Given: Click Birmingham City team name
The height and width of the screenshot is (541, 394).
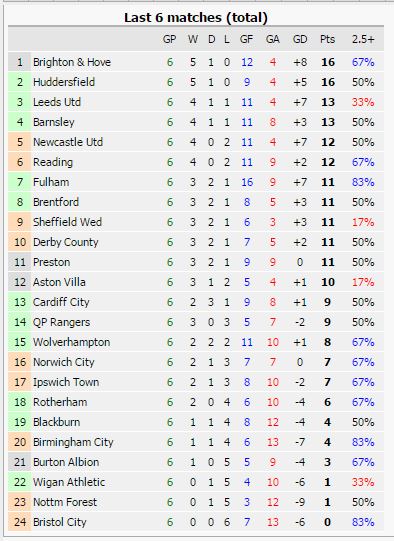Looking at the screenshot, I should click(73, 442).
